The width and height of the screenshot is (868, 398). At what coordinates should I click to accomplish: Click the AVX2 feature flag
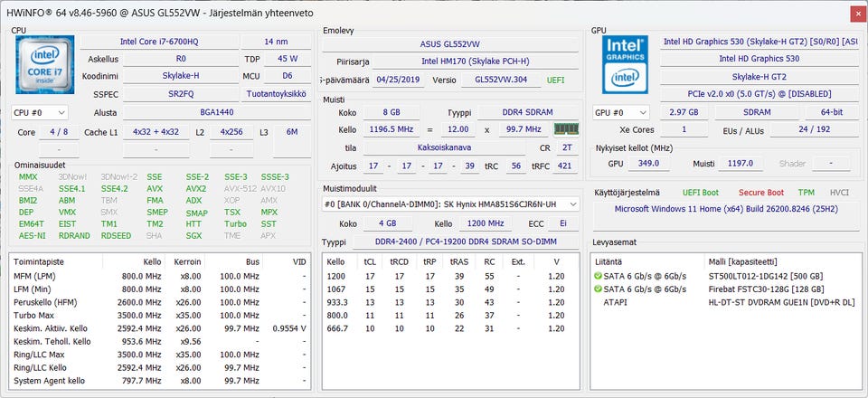click(x=196, y=189)
